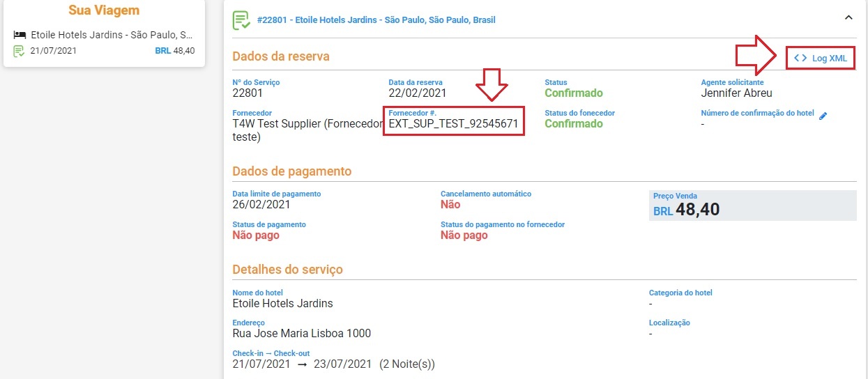Click the agent name Jennifer Abreu
Viewport: 868px width, 379px height.
[x=736, y=93]
